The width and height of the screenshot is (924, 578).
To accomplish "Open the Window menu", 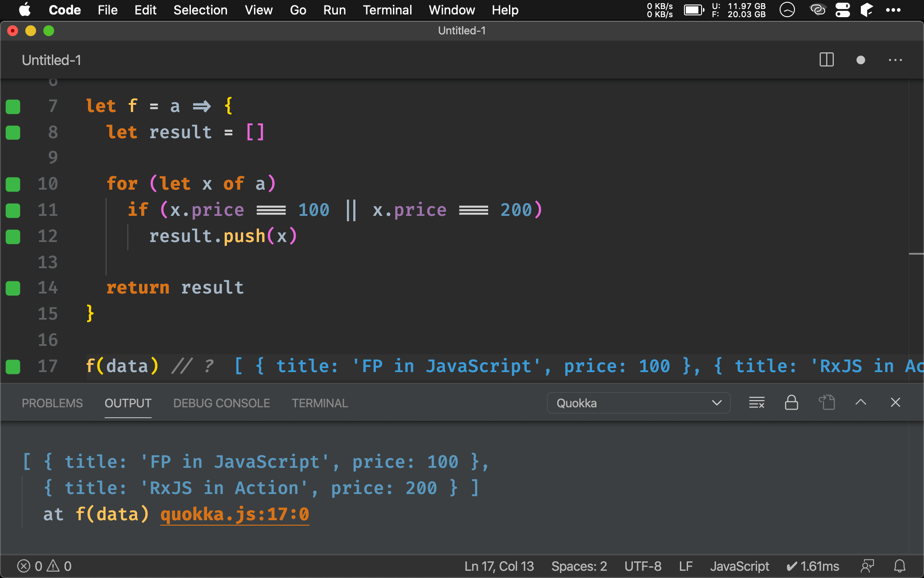I will (452, 10).
